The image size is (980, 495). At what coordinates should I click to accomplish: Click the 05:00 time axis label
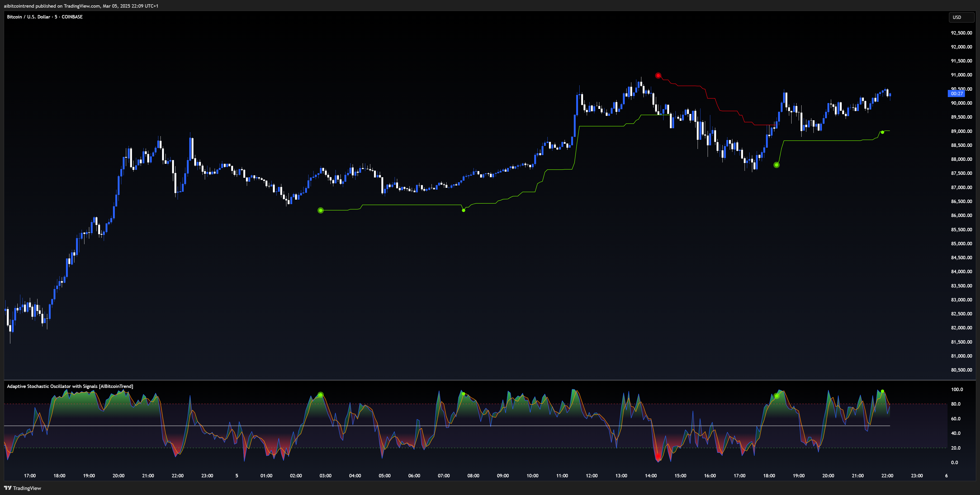click(x=385, y=475)
